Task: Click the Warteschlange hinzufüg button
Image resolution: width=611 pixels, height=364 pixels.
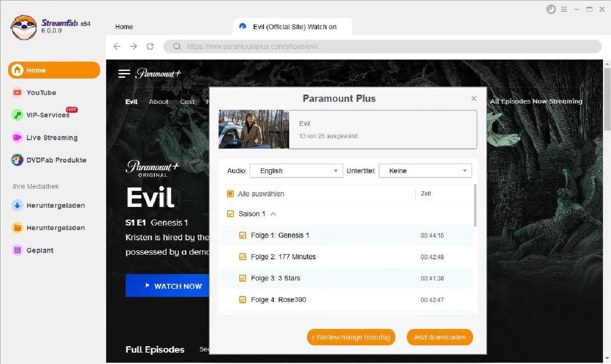Action: click(351, 337)
